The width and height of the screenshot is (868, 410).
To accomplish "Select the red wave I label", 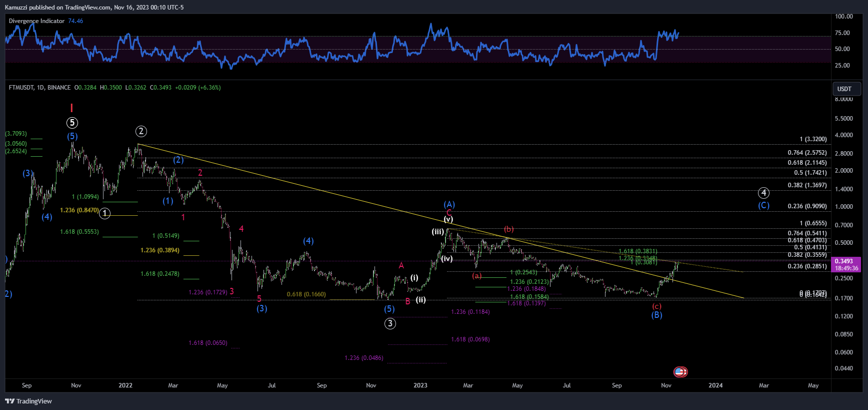I will 71,108.
